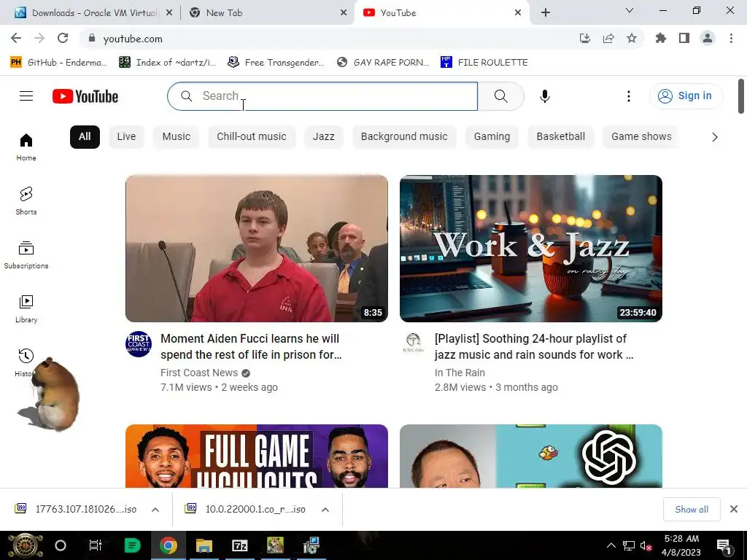Go back in browser history
The height and width of the screenshot is (560, 747).
pos(16,38)
